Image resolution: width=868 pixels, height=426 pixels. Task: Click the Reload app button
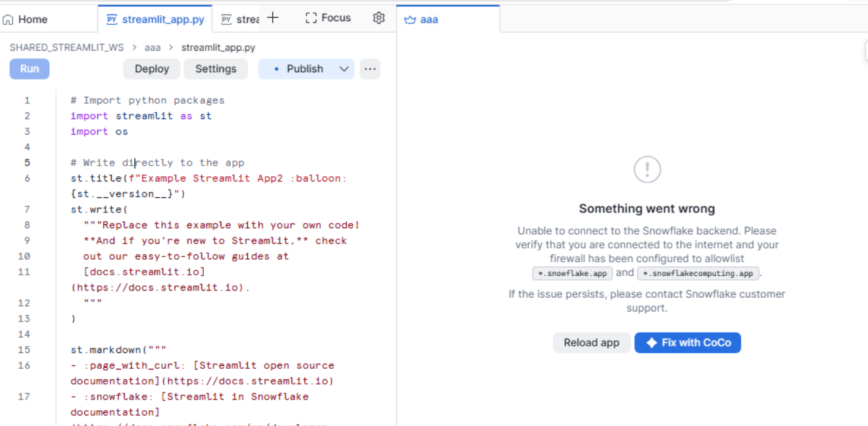[591, 343]
